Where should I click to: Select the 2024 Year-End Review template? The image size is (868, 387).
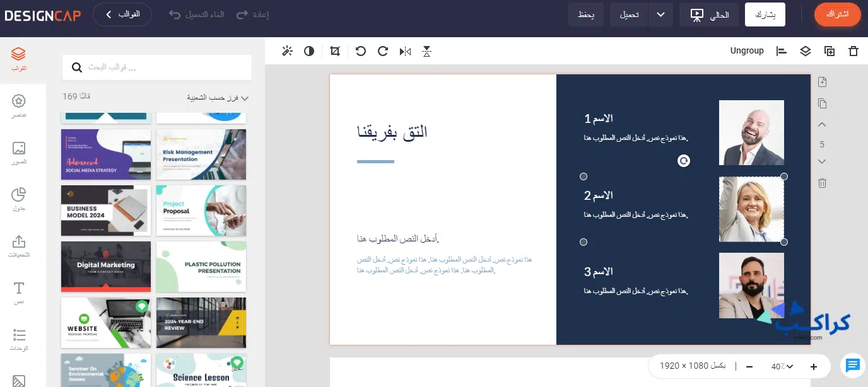(201, 323)
